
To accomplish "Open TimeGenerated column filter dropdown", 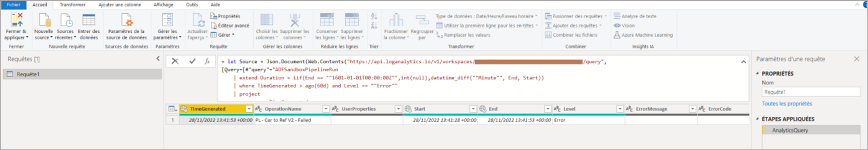I will coord(249,109).
